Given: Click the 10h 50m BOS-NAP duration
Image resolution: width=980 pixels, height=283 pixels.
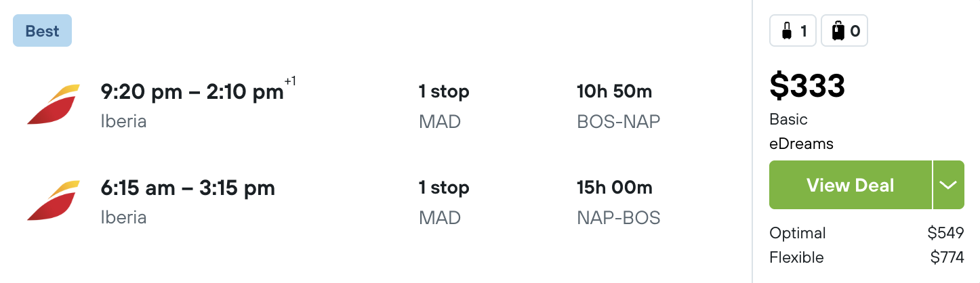Looking at the screenshot, I should 618,106.
